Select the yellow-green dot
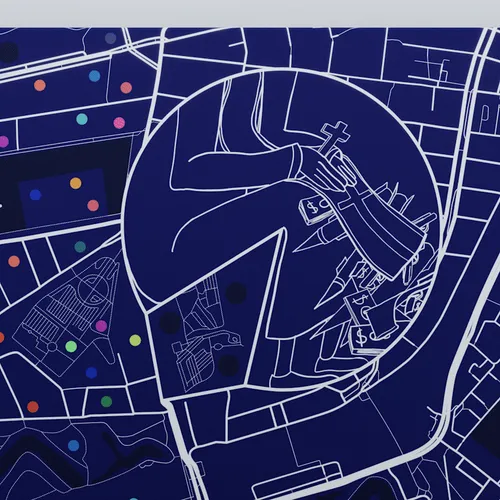The height and width of the screenshot is (500, 500). tap(135, 340)
